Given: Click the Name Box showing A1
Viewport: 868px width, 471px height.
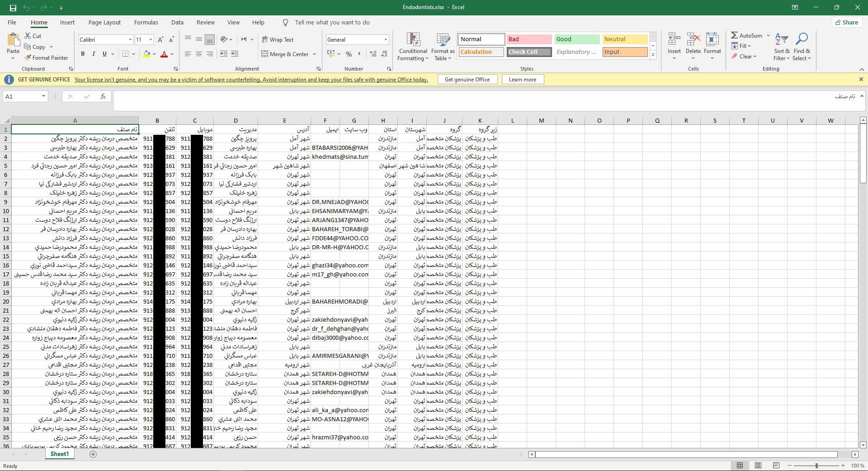Looking at the screenshot, I should (22, 96).
